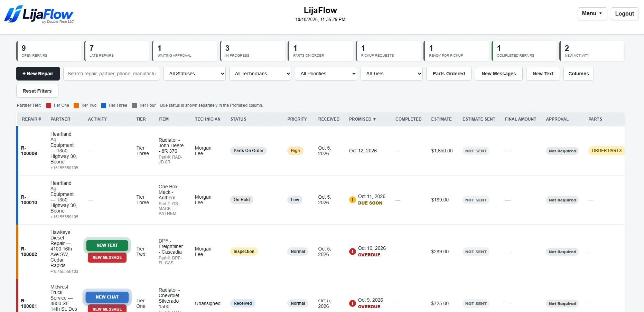Click the Inspection status of R-100002
Image resolution: width=644 pixels, height=312 pixels.
point(244,252)
